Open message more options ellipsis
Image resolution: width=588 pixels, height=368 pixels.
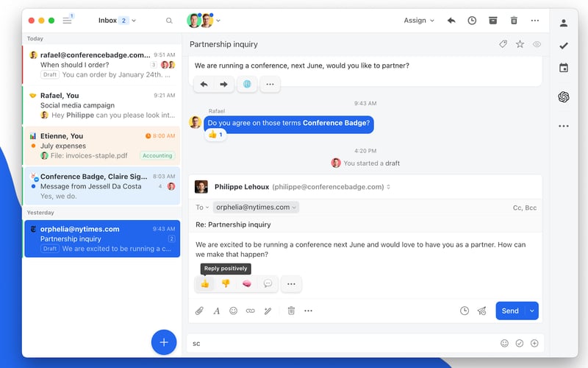tap(270, 84)
